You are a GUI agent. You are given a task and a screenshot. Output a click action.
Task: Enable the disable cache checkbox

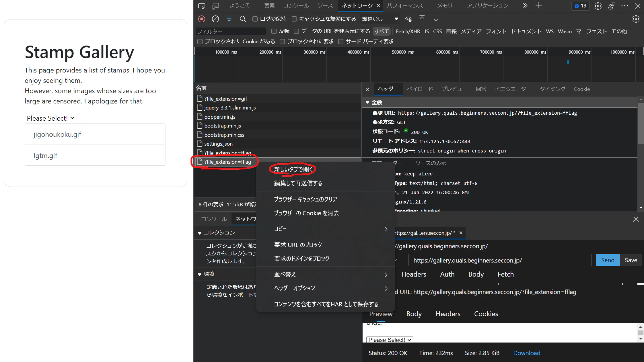(x=294, y=19)
